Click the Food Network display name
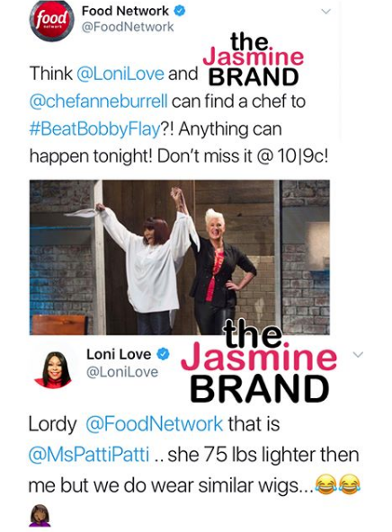Screen dimensions: 392x532 click(x=125, y=11)
